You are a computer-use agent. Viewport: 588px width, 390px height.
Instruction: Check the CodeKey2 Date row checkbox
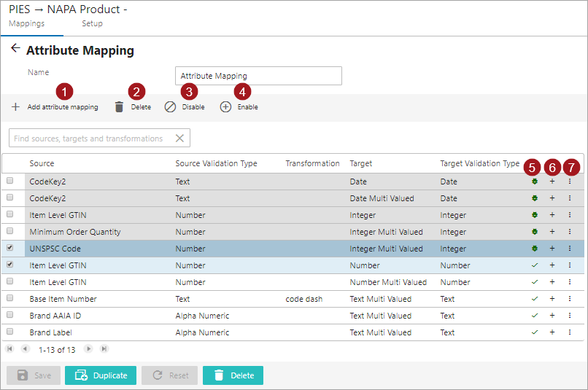point(9,181)
